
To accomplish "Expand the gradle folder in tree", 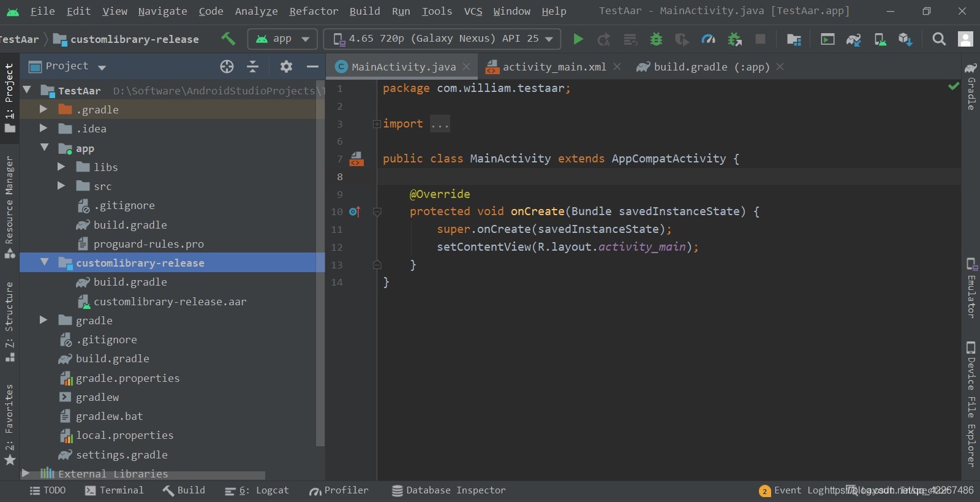I will click(43, 320).
